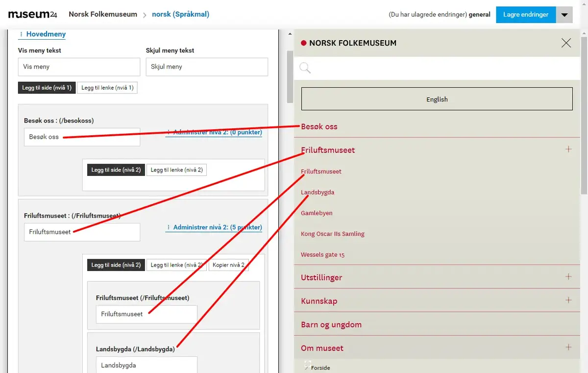Viewport: 588px width, 373px height.
Task: Switch language with English button
Action: 437,99
